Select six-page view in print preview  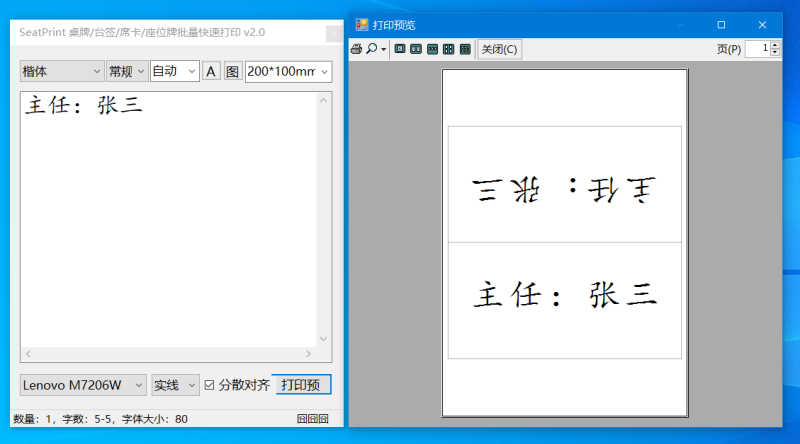[x=465, y=49]
